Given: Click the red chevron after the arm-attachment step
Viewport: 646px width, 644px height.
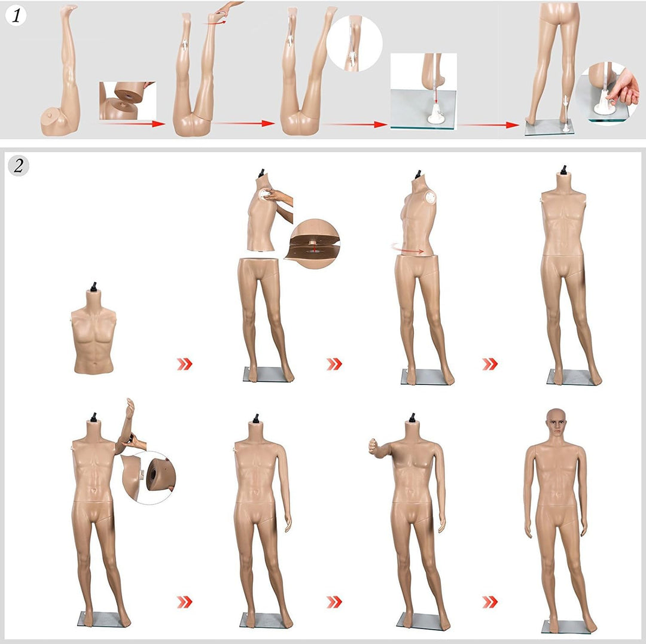Looking at the screenshot, I should (x=185, y=602).
